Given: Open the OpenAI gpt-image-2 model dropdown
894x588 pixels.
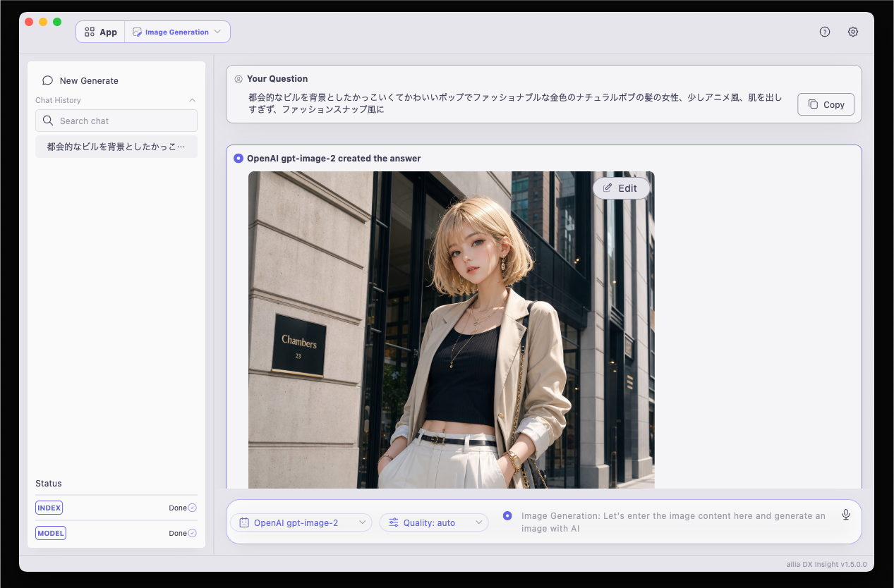Looking at the screenshot, I should pos(301,522).
